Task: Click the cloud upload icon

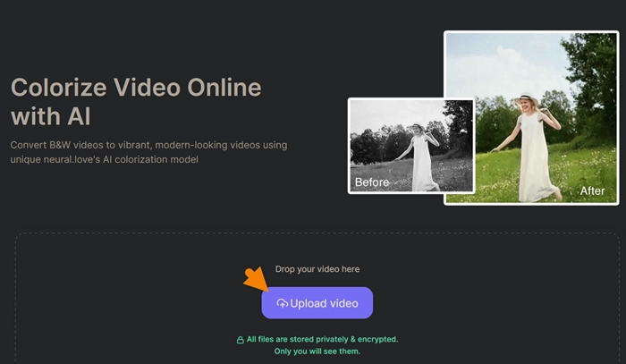Action: click(x=283, y=303)
